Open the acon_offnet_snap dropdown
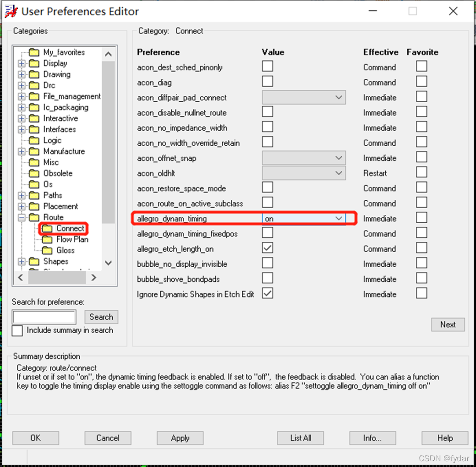Image resolution: width=476 pixels, height=467 pixels. coord(339,158)
